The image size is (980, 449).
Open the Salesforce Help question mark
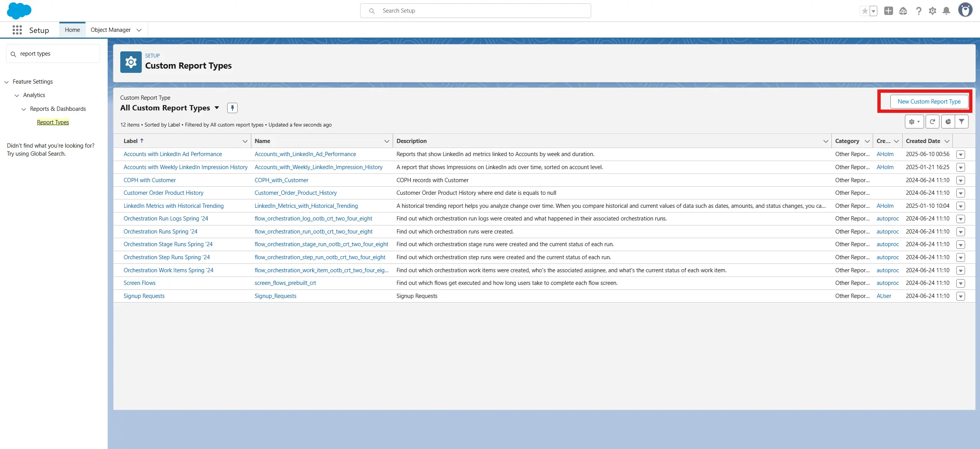coord(918,11)
